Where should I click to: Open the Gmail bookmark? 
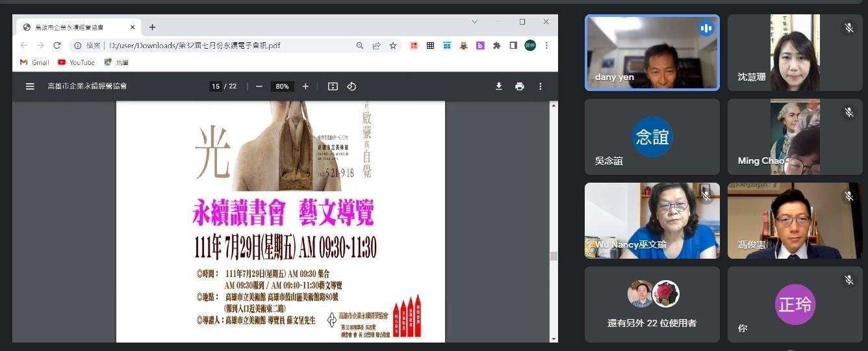[34, 62]
